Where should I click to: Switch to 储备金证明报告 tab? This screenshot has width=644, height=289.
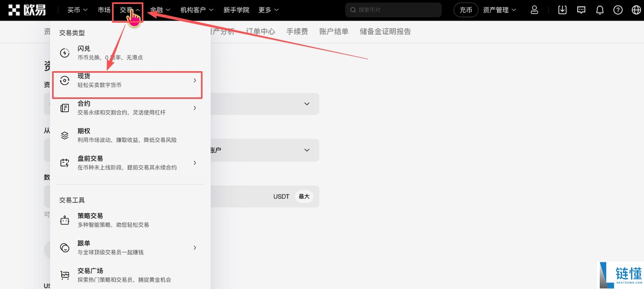point(385,31)
